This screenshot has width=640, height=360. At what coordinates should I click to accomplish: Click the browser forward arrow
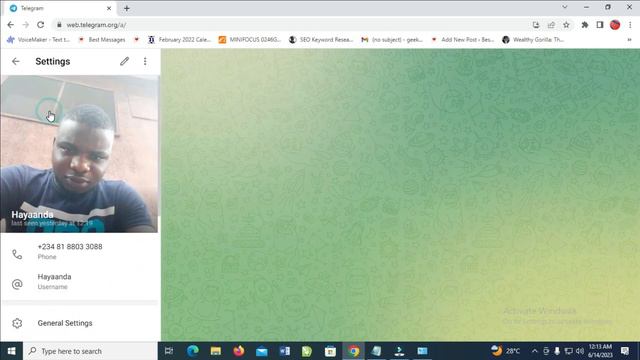coord(25,25)
